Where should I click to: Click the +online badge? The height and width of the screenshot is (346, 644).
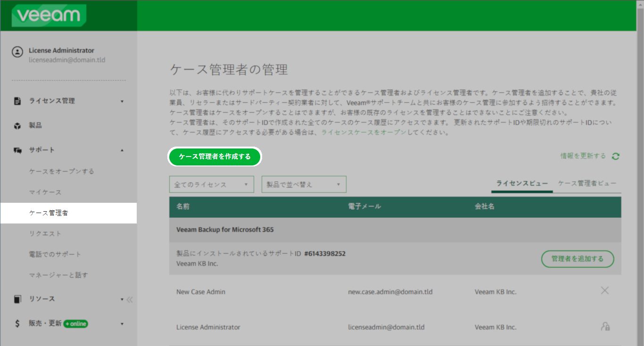(75, 323)
